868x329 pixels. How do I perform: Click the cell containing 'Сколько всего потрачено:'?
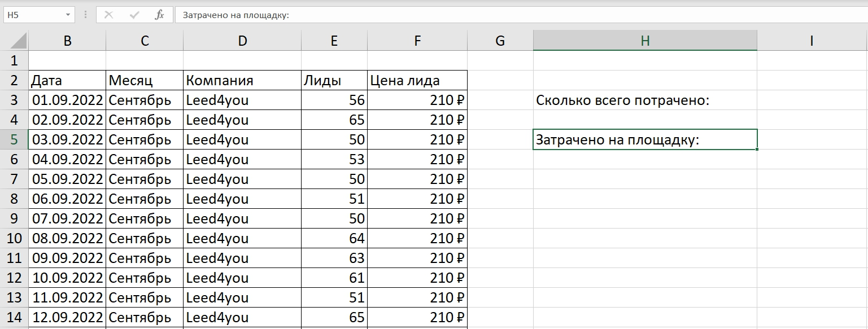pyautogui.click(x=621, y=99)
